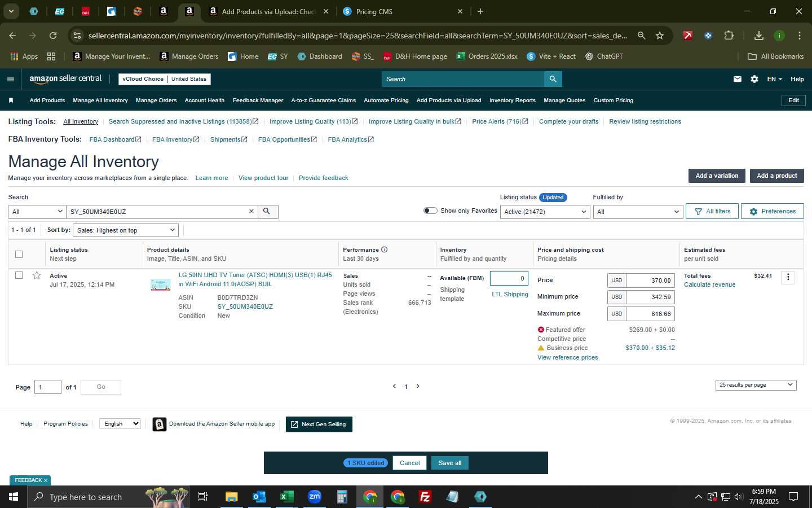The width and height of the screenshot is (812, 508).
Task: Open Automate Pricing in navigation bar
Action: (x=386, y=100)
